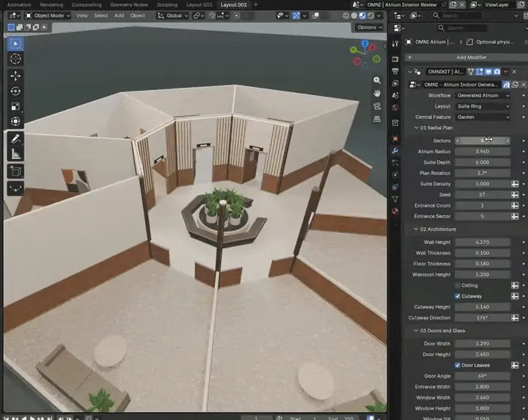Select the Annotate pencil tool
Screen dimensions: 528x420
15,139
